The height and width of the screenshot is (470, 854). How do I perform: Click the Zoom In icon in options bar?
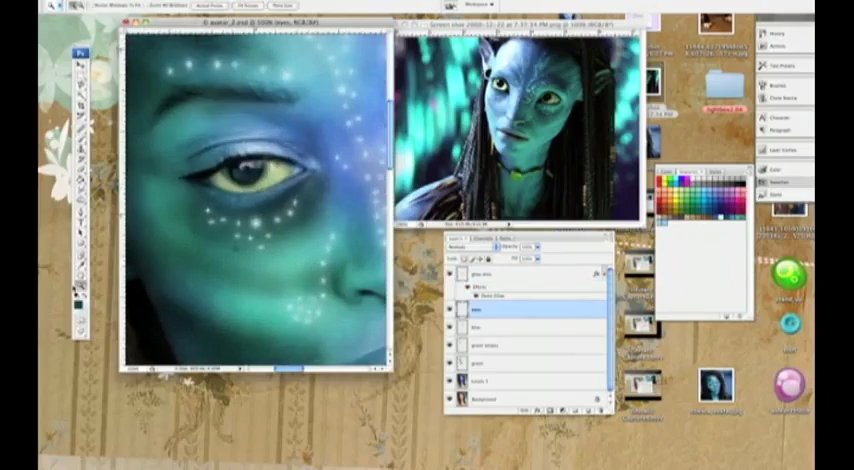click(72, 5)
